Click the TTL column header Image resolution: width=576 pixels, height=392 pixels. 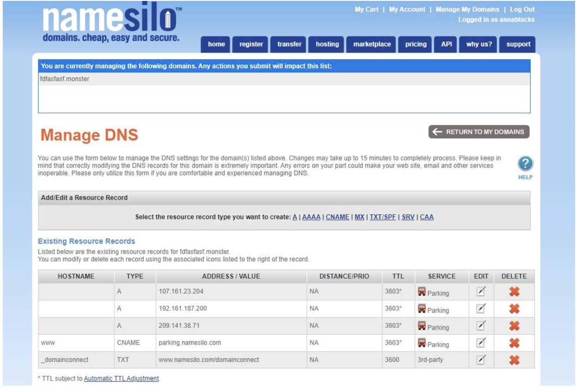pyautogui.click(x=398, y=276)
